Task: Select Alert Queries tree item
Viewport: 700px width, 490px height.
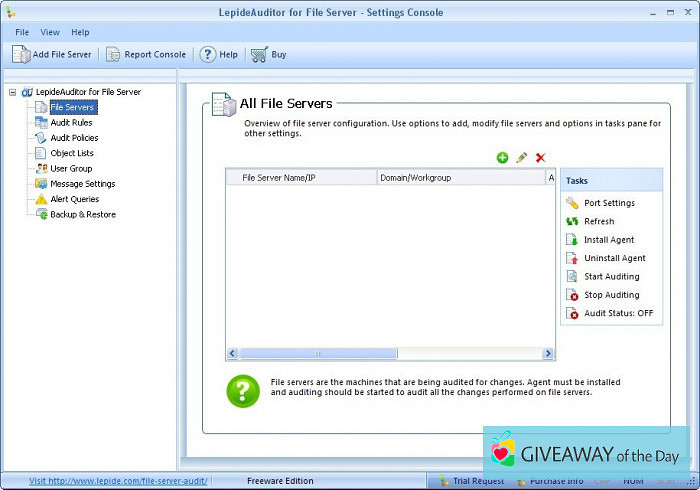Action: [74, 199]
